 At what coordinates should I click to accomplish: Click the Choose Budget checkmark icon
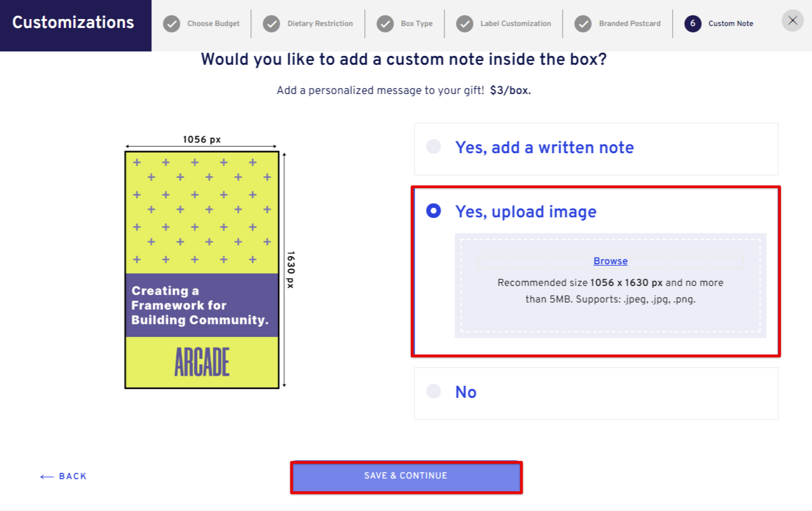click(x=171, y=24)
